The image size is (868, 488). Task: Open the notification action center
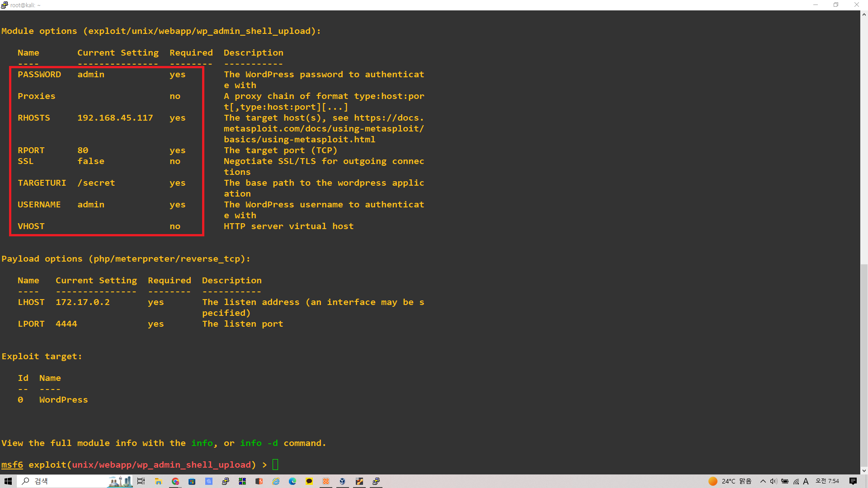[x=853, y=481]
